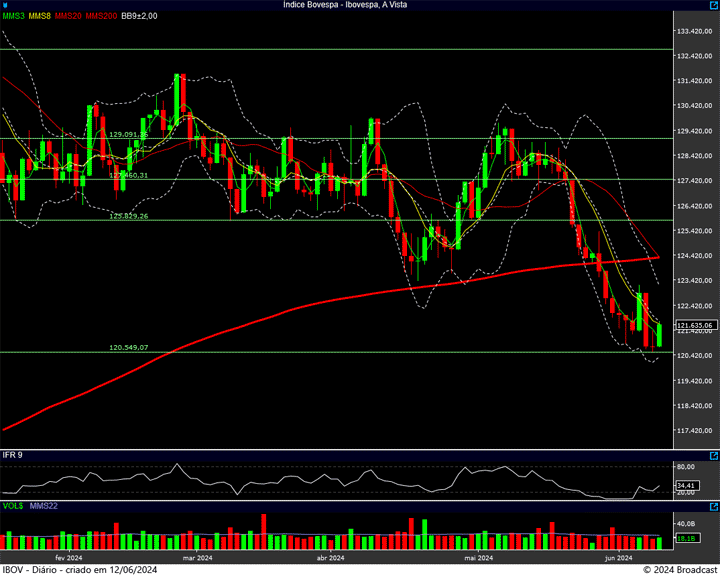
Task: Toggle the MMS8 indicator legend label
Action: pos(40,16)
